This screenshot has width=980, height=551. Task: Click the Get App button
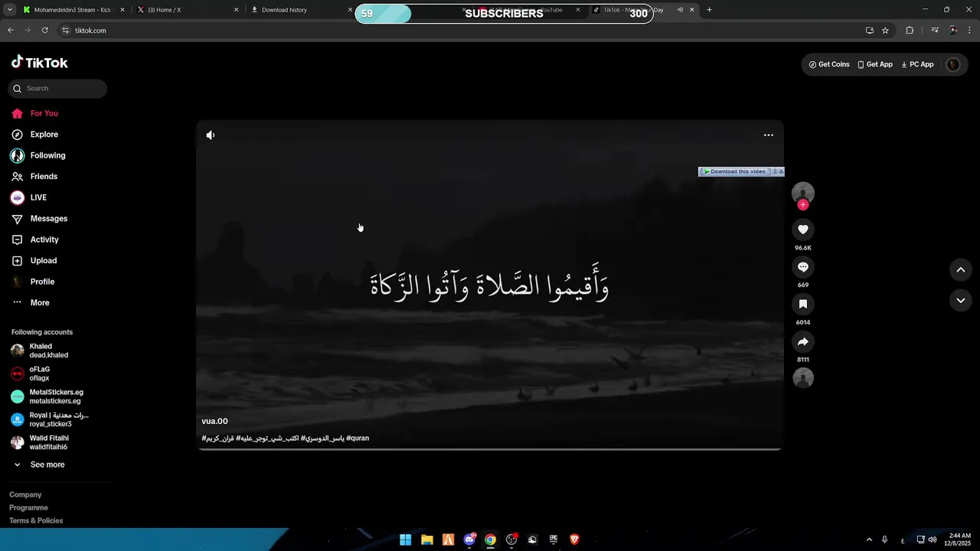pyautogui.click(x=875, y=65)
